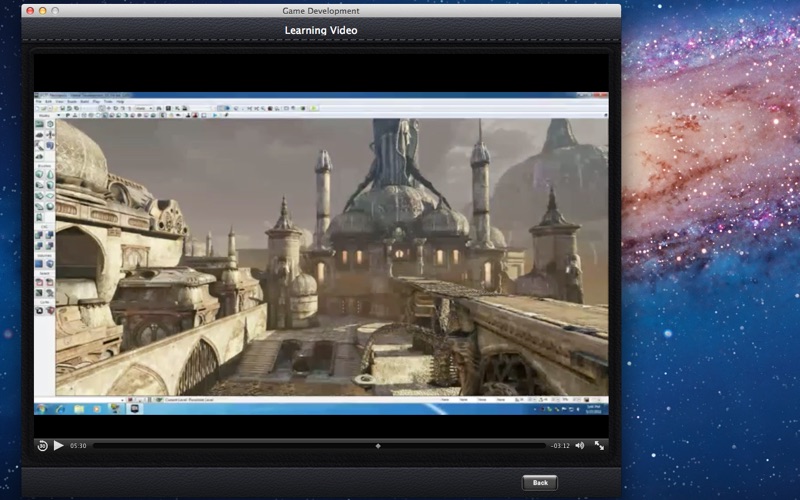This screenshot has width=800, height=500.
Task: Close the Game Development window
Action: click(x=30, y=11)
